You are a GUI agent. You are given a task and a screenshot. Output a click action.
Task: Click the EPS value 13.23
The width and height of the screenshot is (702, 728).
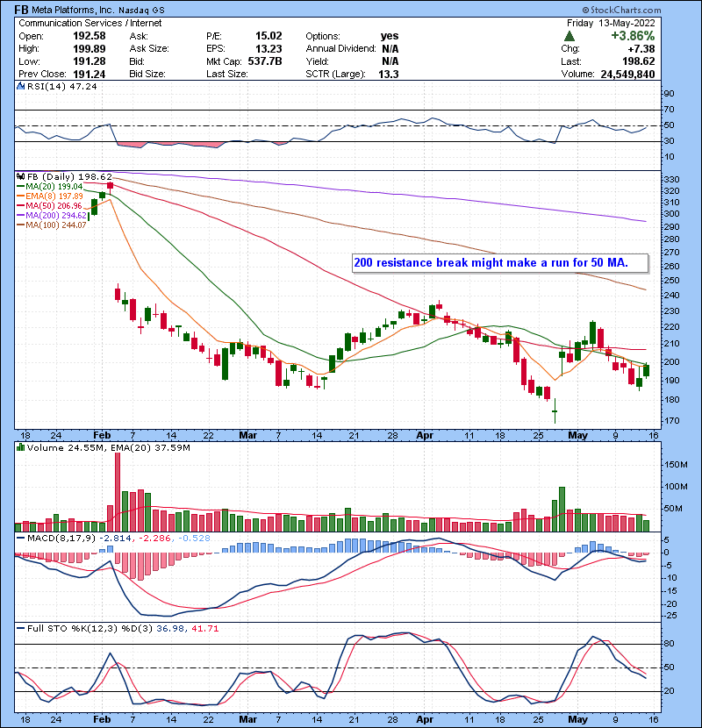click(269, 49)
